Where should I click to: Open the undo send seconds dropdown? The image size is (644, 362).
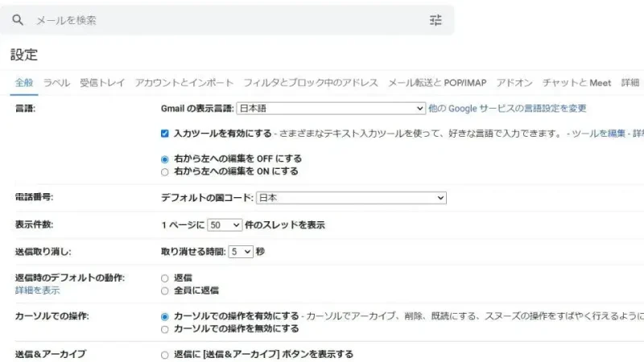coord(241,252)
